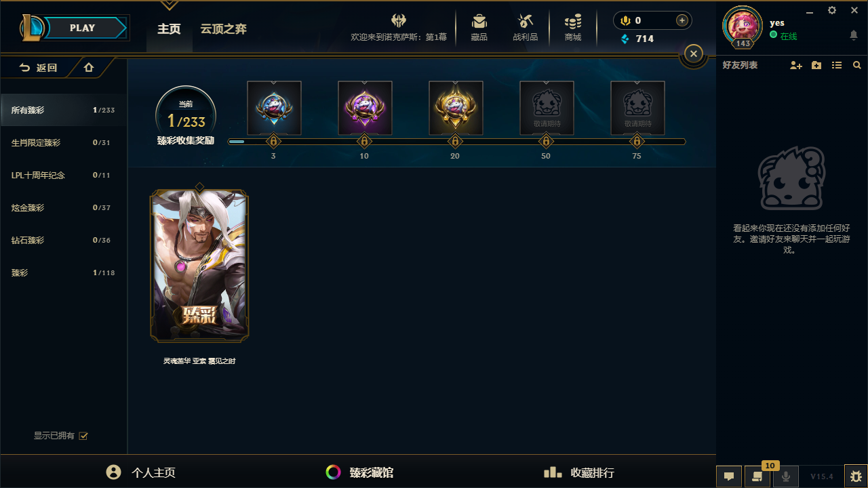Click the add friend icon
The image size is (868, 488).
click(796, 65)
